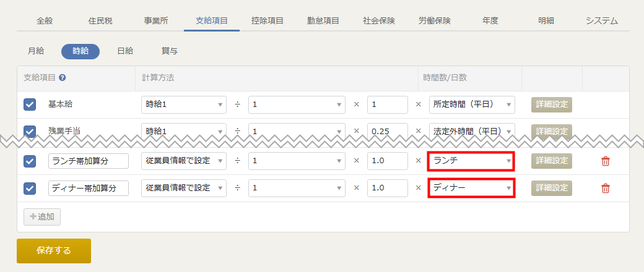Click the ランチ帯加算分 name field
The image size is (644, 272).
(89, 161)
